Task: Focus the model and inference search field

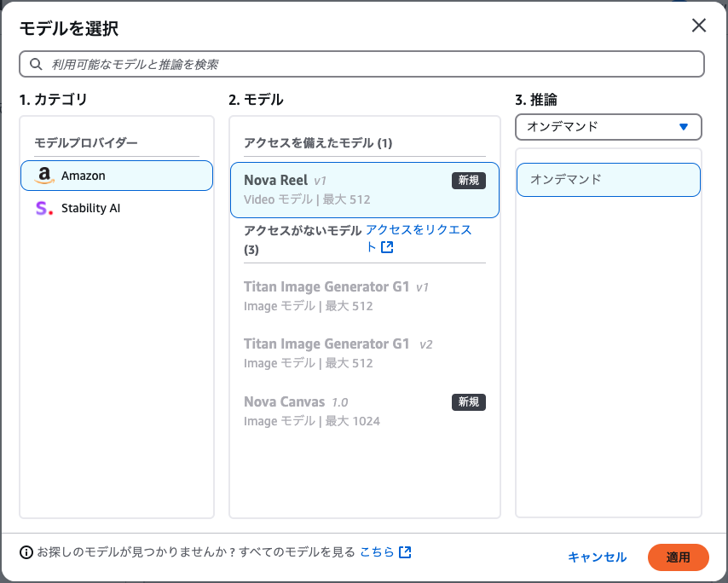Action: click(x=361, y=64)
